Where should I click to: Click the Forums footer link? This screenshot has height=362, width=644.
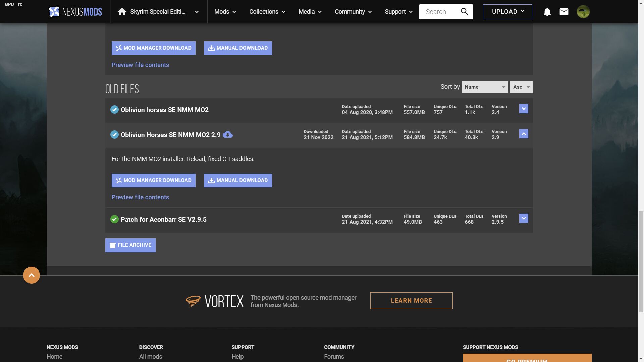point(334,357)
